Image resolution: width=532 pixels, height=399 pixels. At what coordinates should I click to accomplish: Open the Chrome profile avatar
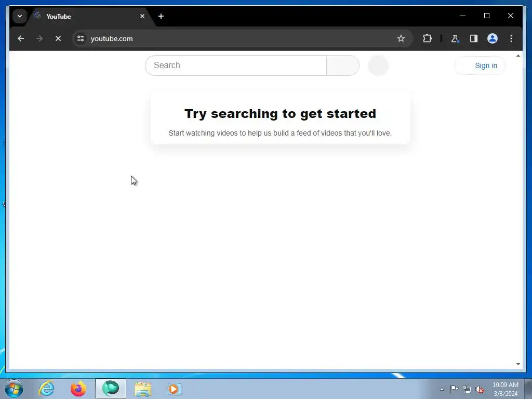coord(493,38)
